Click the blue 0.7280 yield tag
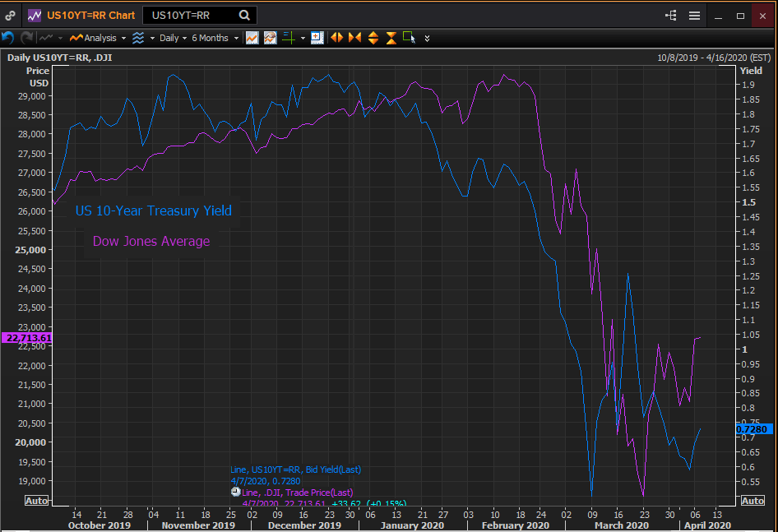This screenshot has height=532, width=778. point(753,429)
